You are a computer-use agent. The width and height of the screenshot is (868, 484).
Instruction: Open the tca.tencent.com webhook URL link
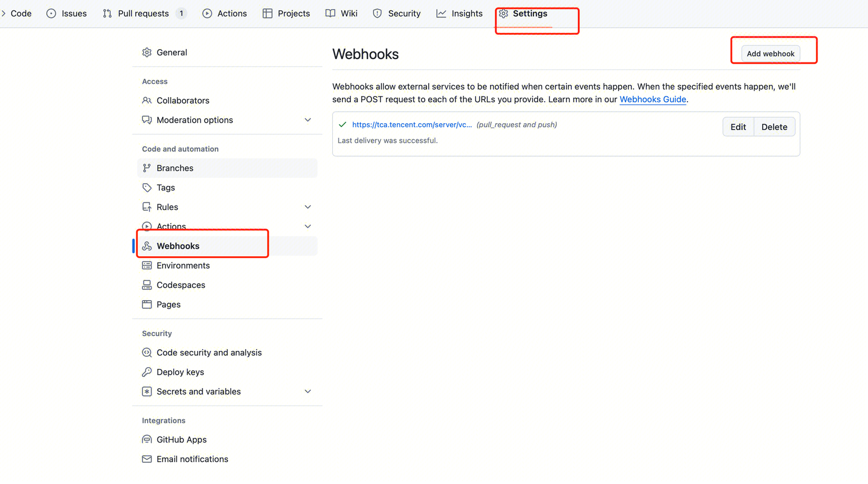[412, 124]
